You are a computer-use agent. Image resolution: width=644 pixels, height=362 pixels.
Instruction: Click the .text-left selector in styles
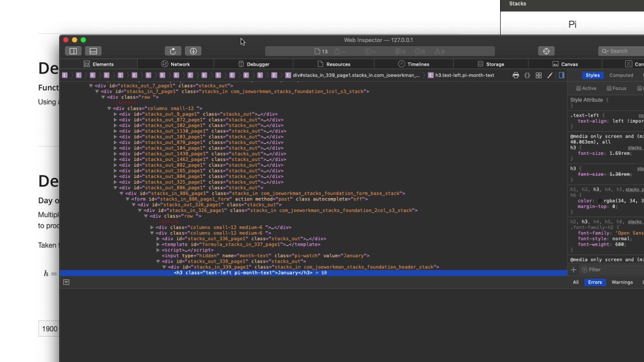coord(585,116)
